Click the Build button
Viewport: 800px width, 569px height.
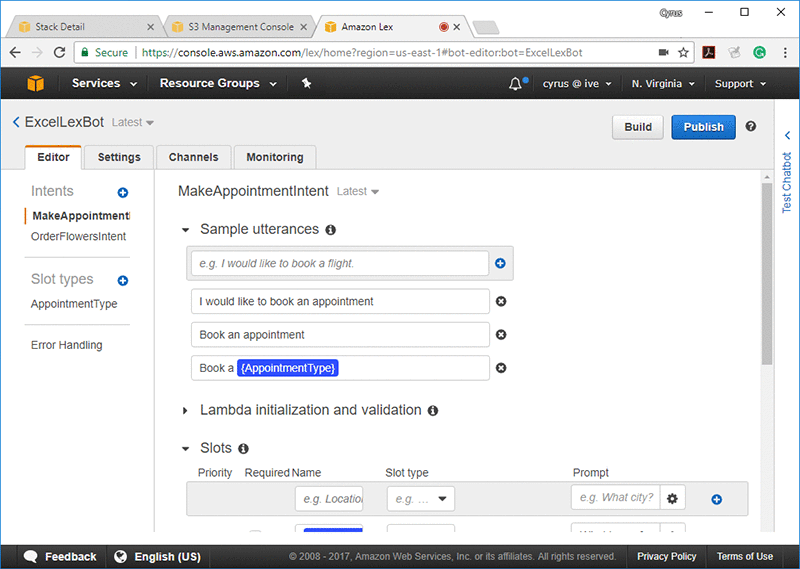coord(638,127)
